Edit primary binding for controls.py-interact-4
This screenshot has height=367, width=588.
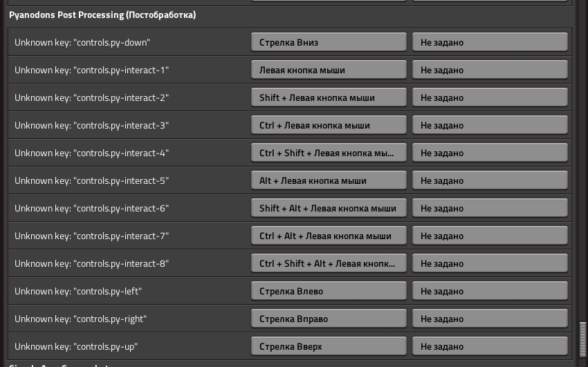point(329,153)
